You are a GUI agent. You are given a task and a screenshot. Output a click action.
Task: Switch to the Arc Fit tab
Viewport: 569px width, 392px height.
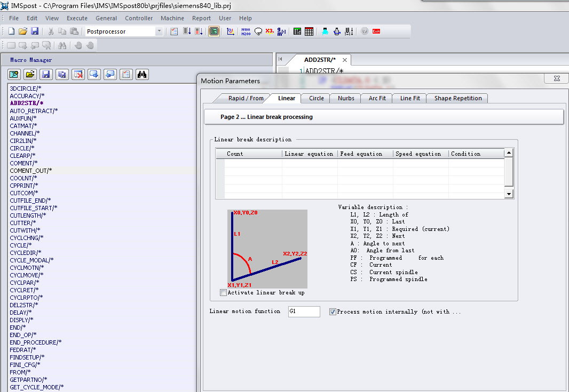pos(377,98)
